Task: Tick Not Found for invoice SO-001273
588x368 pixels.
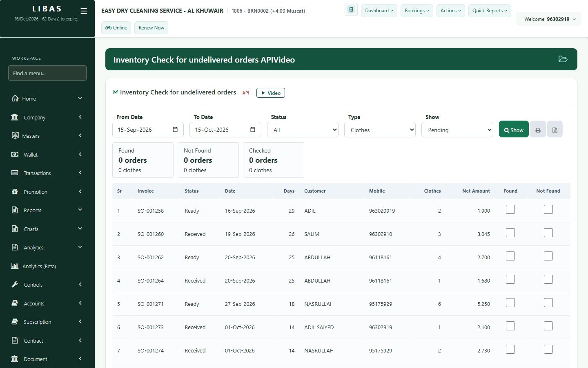Action: pyautogui.click(x=548, y=326)
